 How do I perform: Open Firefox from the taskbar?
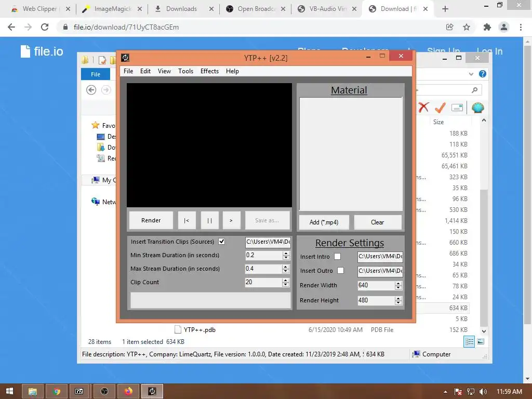tap(128, 391)
